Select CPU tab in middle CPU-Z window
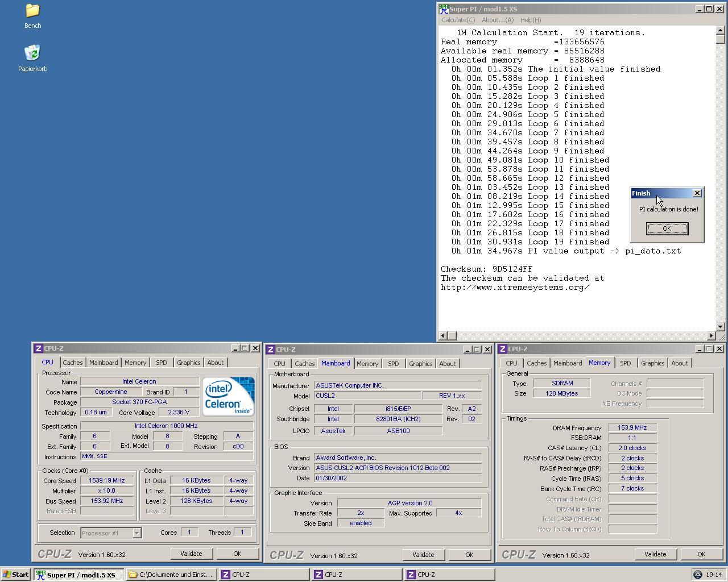Image resolution: width=728 pixels, height=582 pixels. click(x=279, y=364)
